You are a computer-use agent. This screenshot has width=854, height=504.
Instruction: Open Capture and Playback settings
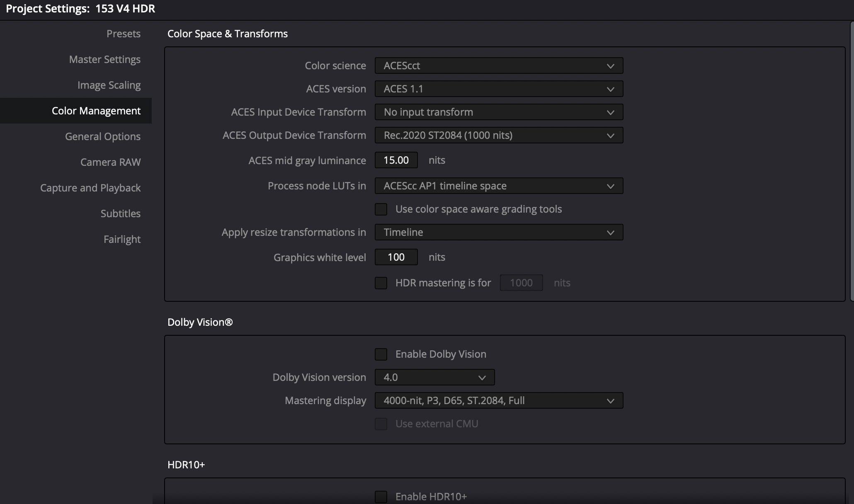(x=90, y=188)
